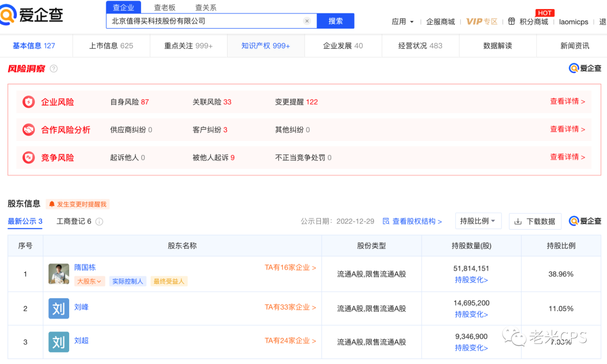607x364 pixels.
Task: Click the info icon next to 工商登记 6
Action: click(x=99, y=222)
